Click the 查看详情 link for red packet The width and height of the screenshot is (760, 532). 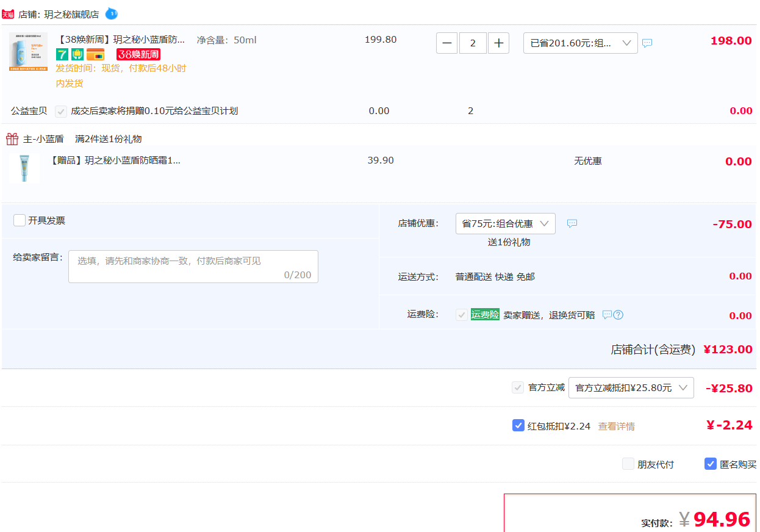[616, 426]
